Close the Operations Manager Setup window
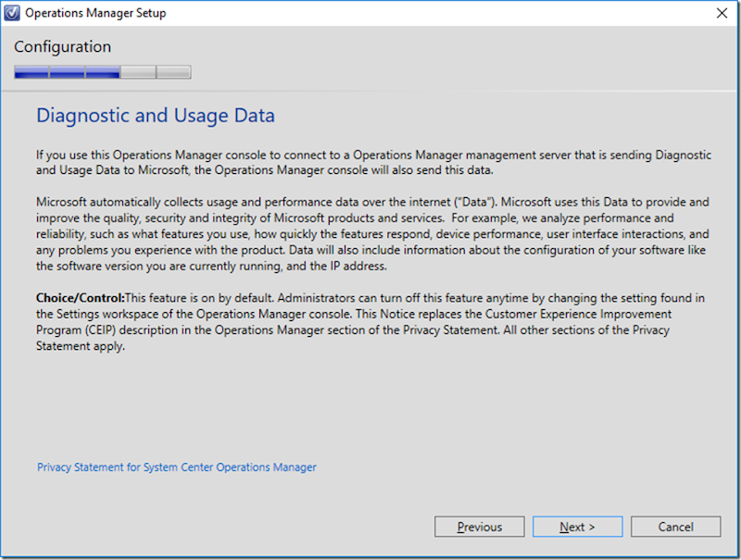 pos(722,14)
